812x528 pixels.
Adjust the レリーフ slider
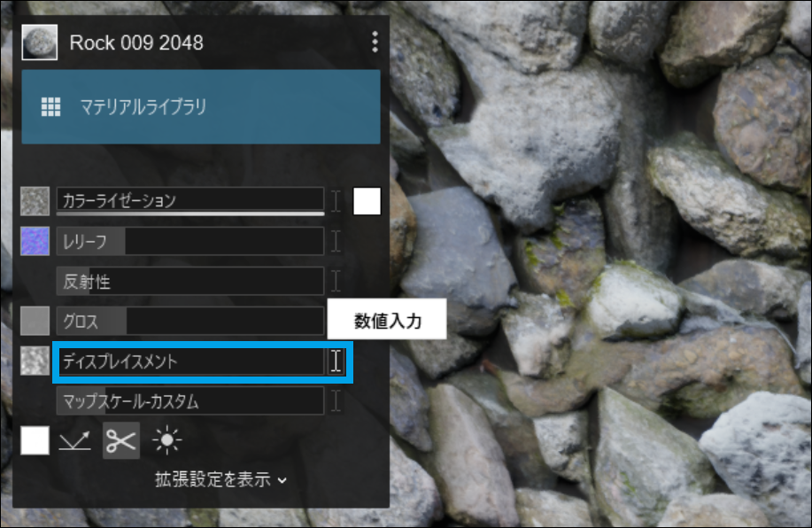pyautogui.click(x=190, y=241)
